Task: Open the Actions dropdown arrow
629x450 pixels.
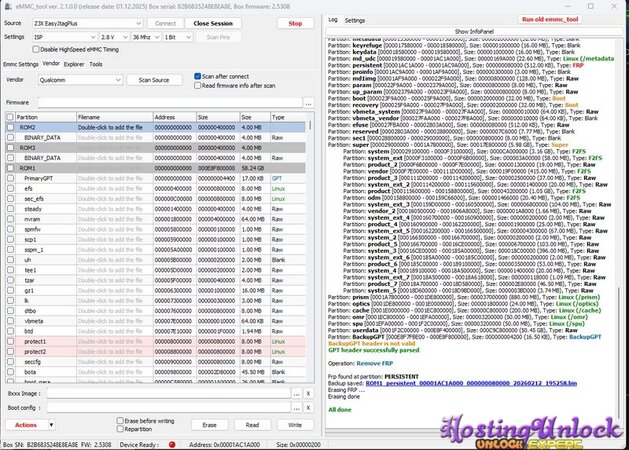Action: 50,425
